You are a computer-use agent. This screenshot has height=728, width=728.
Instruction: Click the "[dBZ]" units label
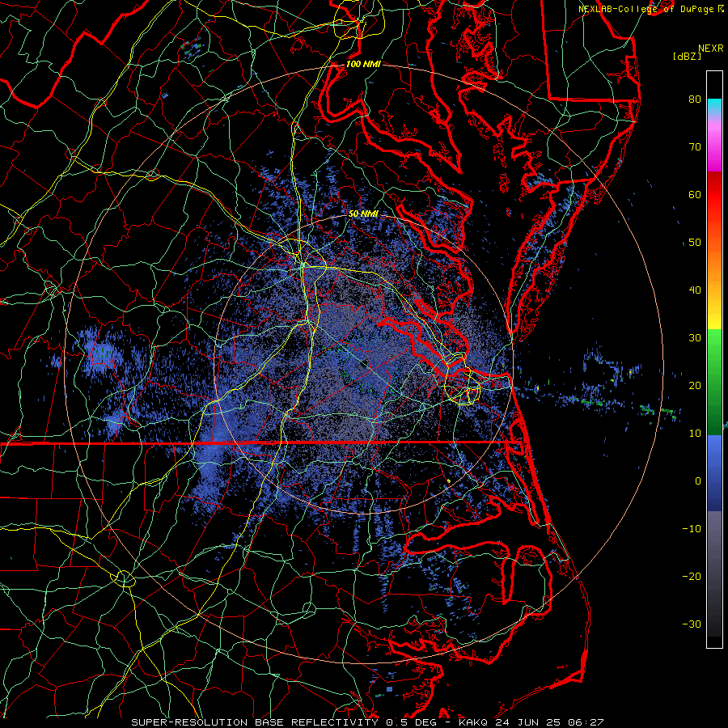(x=687, y=57)
